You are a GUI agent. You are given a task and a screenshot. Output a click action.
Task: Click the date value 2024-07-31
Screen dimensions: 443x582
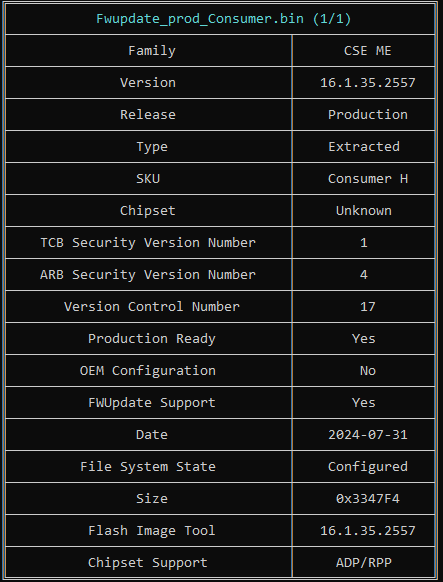coord(367,434)
